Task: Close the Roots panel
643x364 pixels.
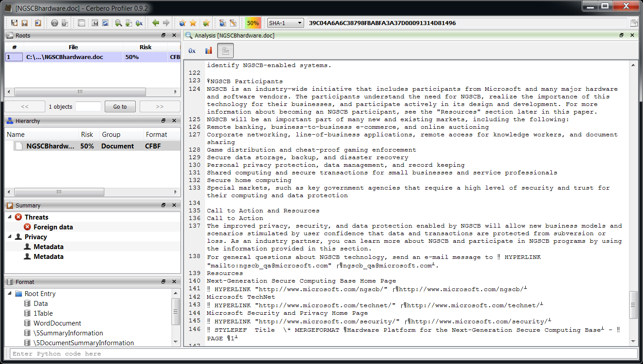Action: point(175,35)
